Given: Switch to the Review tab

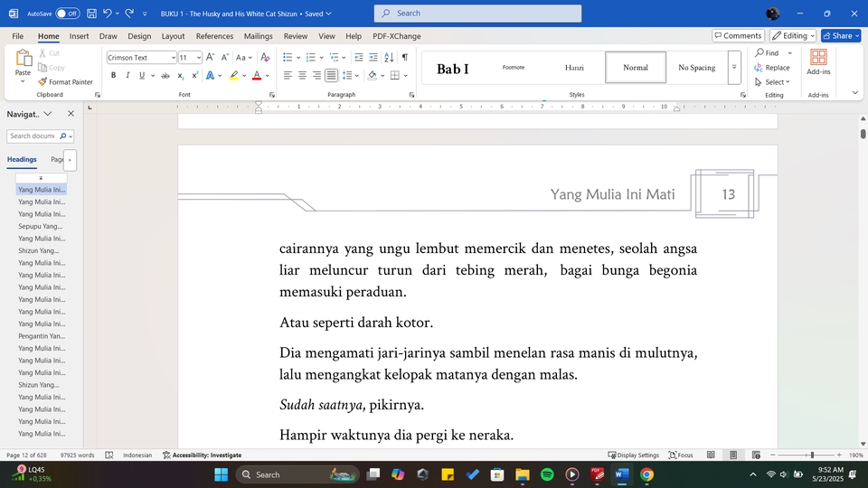Looking at the screenshot, I should pos(295,36).
